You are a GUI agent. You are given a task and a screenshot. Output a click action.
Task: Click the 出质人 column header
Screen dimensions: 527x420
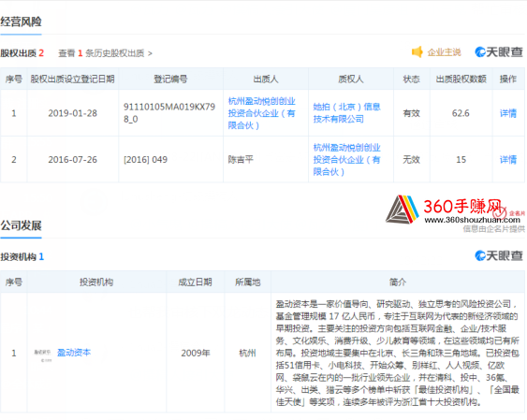coord(266,79)
